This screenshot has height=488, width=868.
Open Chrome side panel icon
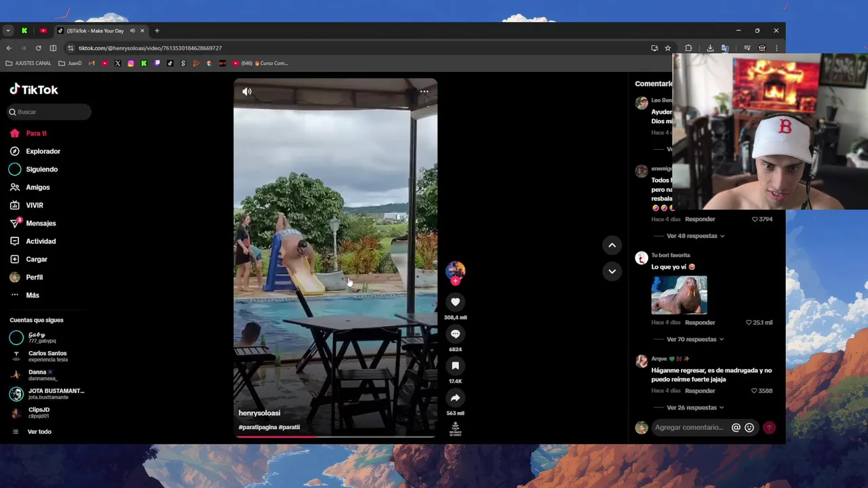[x=53, y=48]
